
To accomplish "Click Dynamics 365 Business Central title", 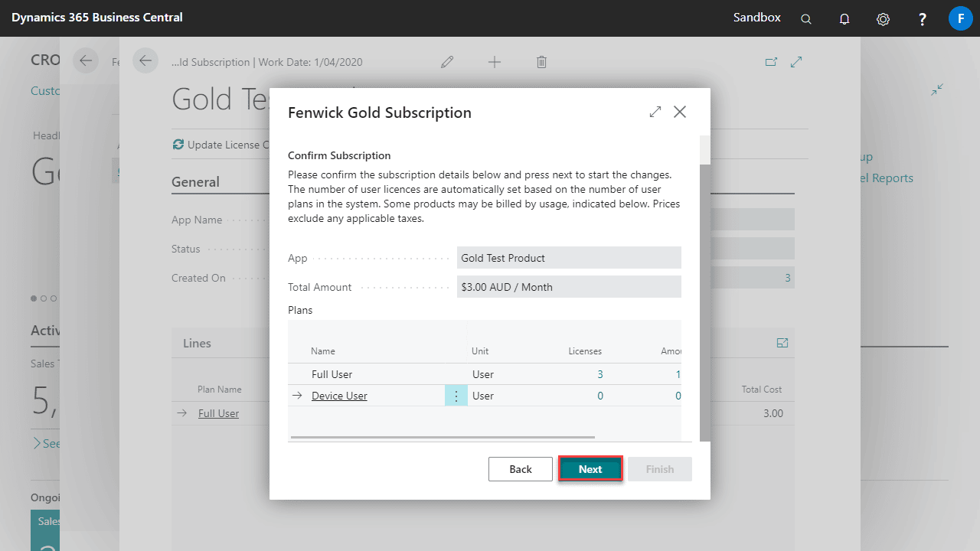I will coord(97,18).
